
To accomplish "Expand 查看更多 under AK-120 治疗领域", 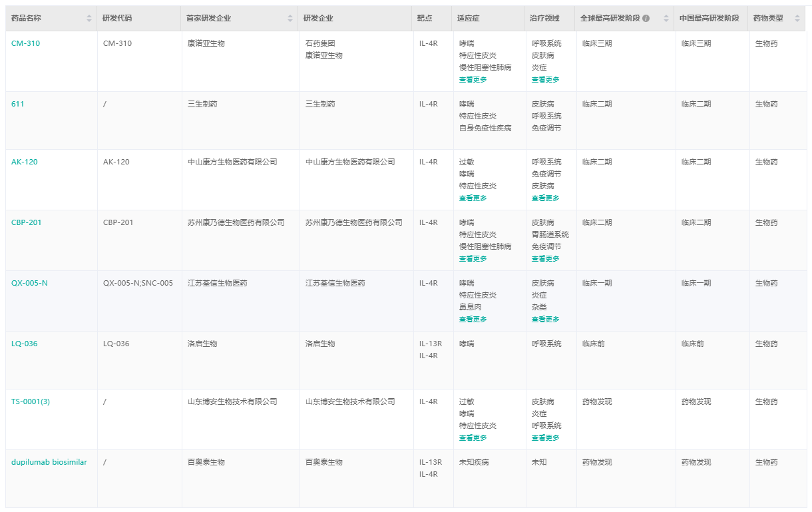I will pos(545,198).
